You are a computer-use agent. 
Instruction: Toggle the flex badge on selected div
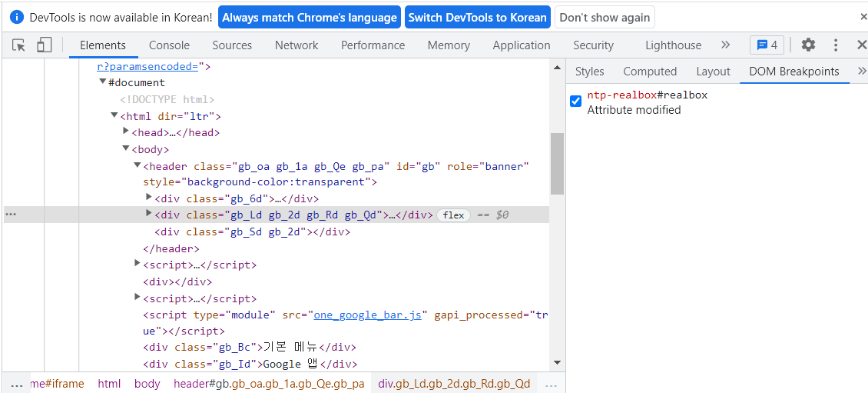pyautogui.click(x=453, y=215)
